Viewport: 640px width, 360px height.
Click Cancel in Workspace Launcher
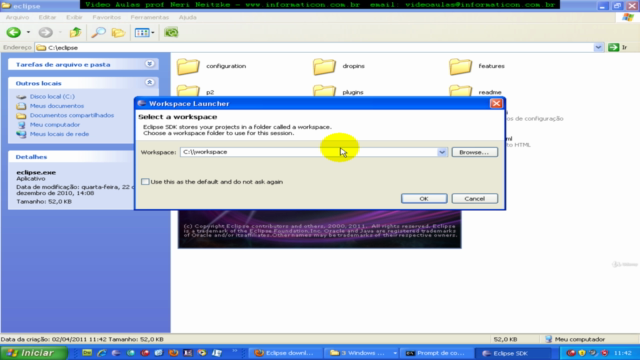(474, 198)
